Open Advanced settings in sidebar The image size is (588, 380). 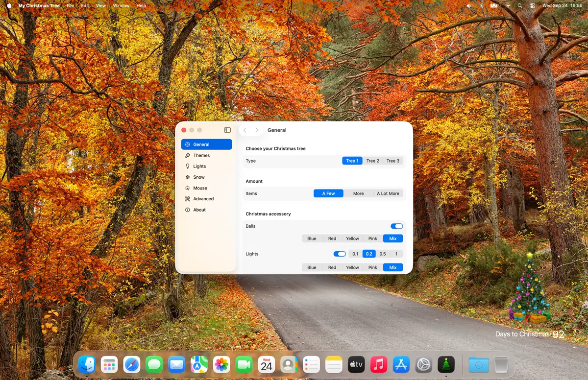[x=203, y=199]
